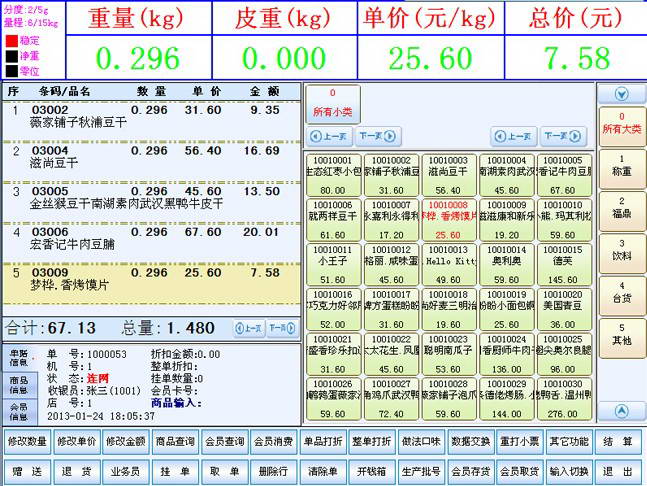
Task: Select order row 03005 金丝猴豆干
Action: [x=150, y=196]
